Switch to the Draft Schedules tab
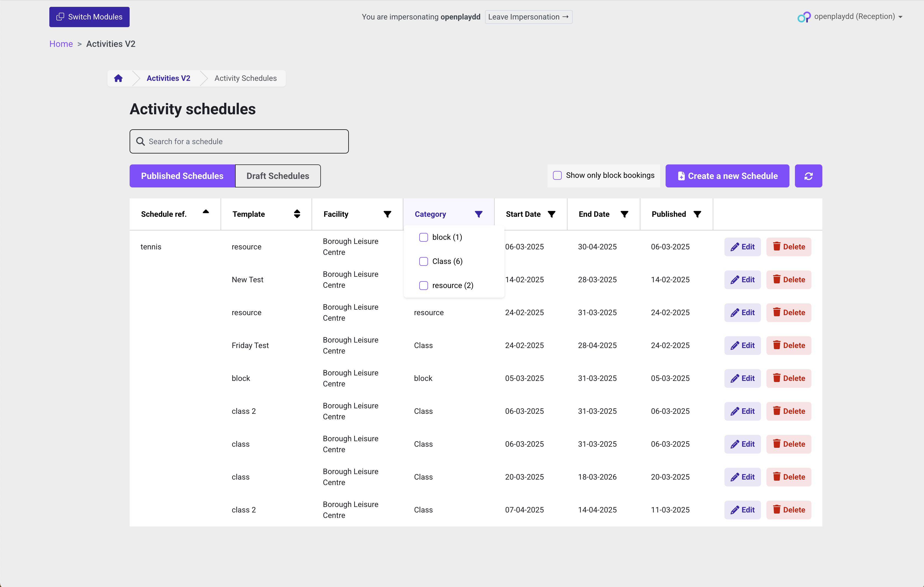Viewport: 924px width, 587px height. [278, 176]
